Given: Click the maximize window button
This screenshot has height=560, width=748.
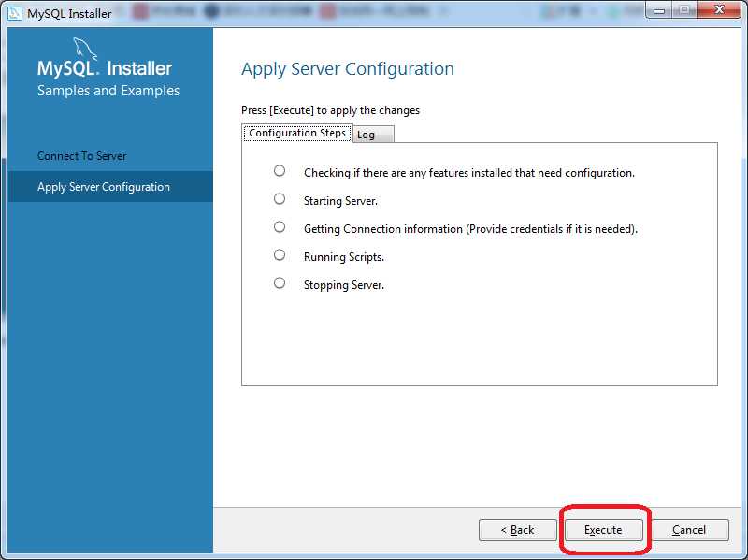Looking at the screenshot, I should click(x=685, y=9).
